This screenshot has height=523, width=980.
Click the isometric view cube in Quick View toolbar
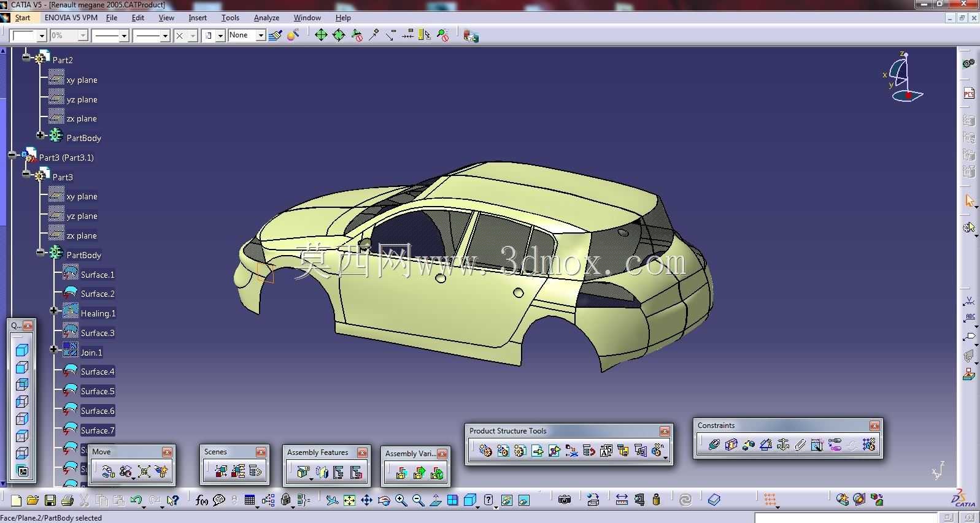pyautogui.click(x=22, y=350)
